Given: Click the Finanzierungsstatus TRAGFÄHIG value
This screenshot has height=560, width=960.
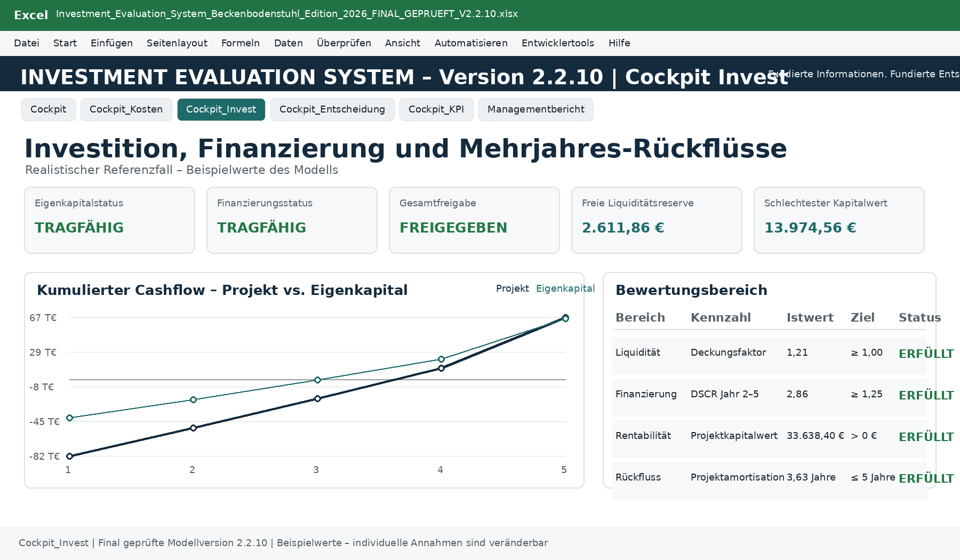Looking at the screenshot, I should [x=261, y=228].
